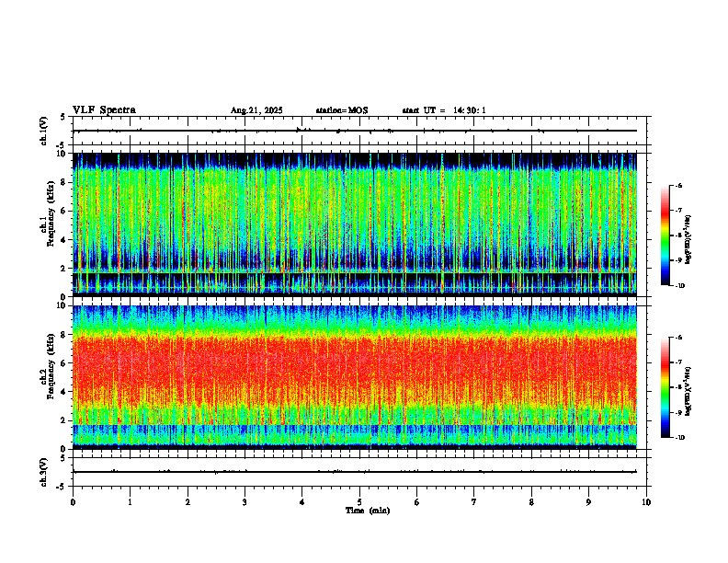Select the ch.1 "Frequency (kHz)" axis label
This screenshot has width=728, height=563.
pos(51,213)
